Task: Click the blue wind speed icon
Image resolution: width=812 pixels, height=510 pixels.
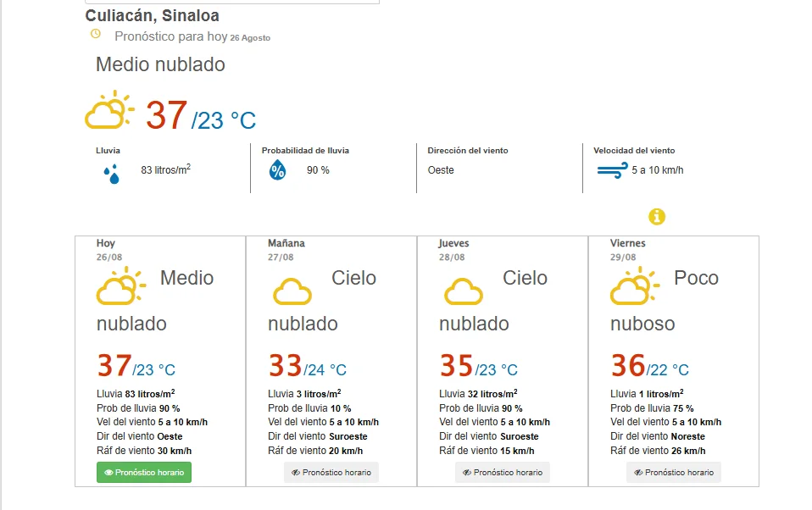Action: click(x=613, y=170)
